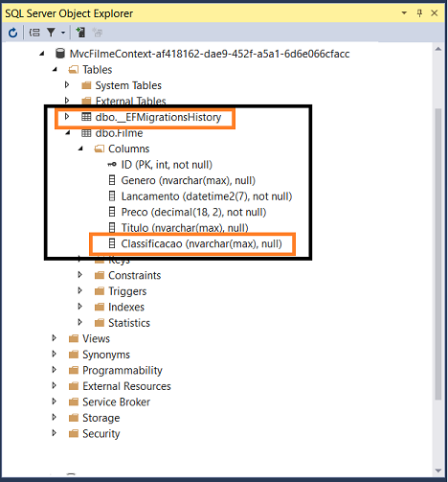Select the MvcFilmeContext database icon
Viewport: 448px width, 482px height.
[60, 54]
